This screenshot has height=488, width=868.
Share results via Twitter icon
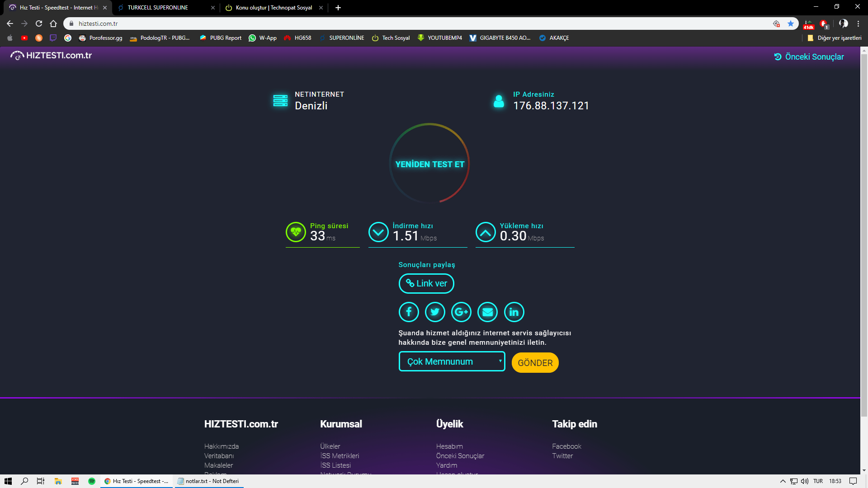pyautogui.click(x=435, y=312)
